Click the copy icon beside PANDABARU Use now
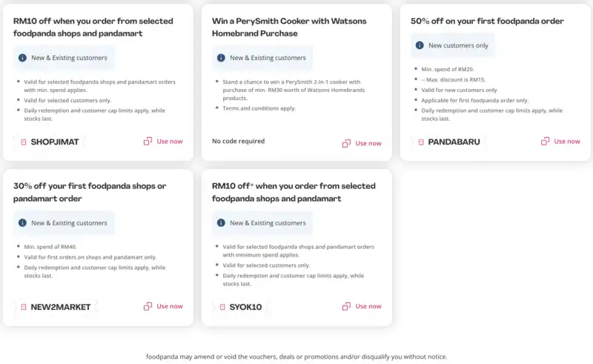 [546, 141]
